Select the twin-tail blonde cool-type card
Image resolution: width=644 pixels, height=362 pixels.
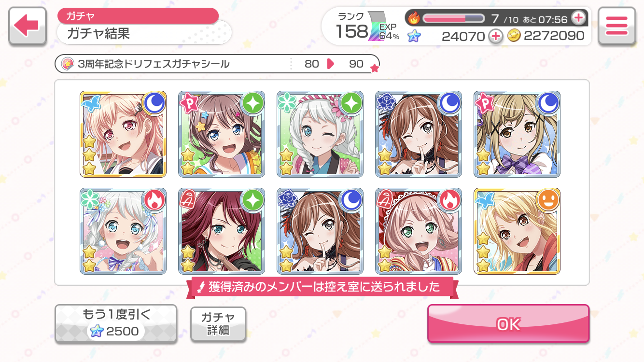(x=517, y=134)
